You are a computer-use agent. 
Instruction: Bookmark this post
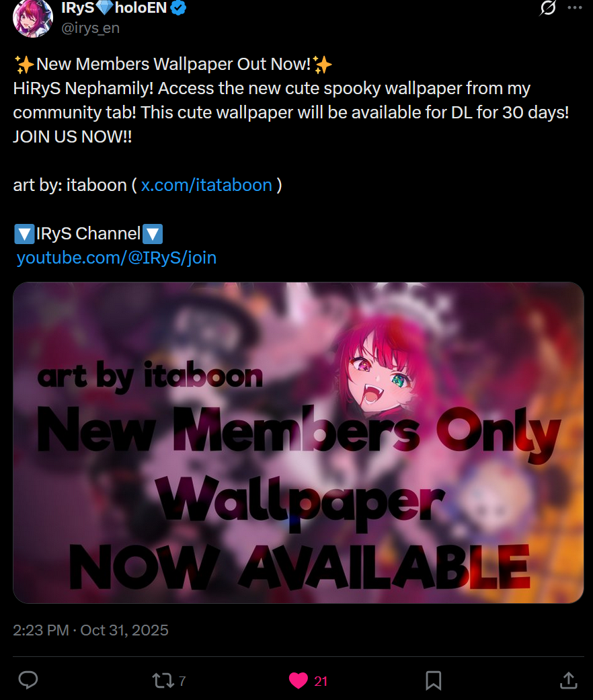[433, 680]
